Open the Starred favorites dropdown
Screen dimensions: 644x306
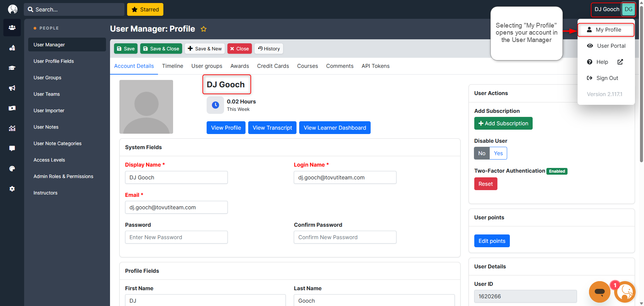click(x=145, y=9)
